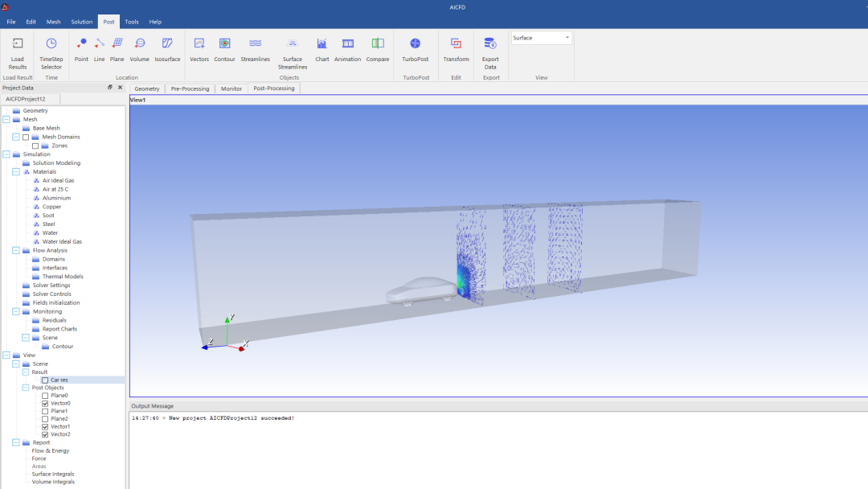Toggle the Car res result checkbox
This screenshot has height=489, width=868.
pos(45,380)
